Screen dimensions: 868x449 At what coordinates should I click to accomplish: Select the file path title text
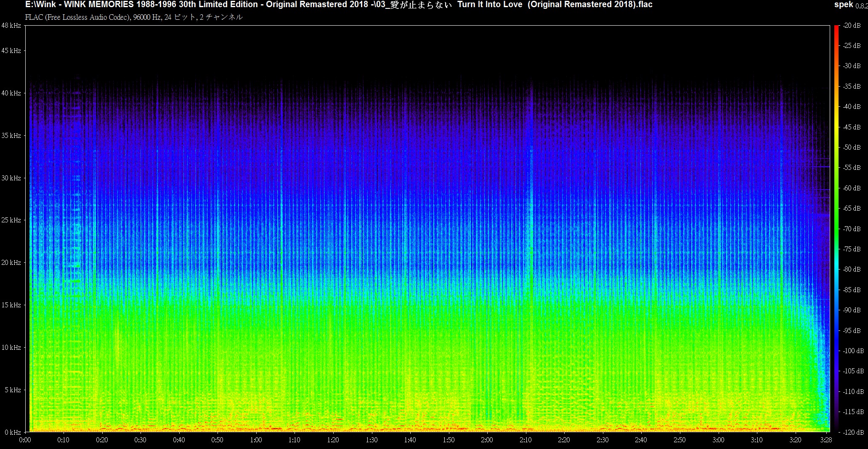pos(339,5)
